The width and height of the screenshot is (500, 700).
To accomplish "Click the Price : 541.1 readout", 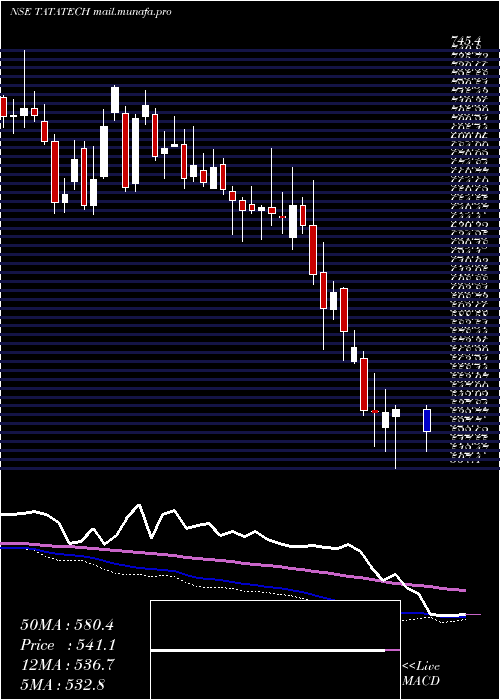I will [68, 645].
